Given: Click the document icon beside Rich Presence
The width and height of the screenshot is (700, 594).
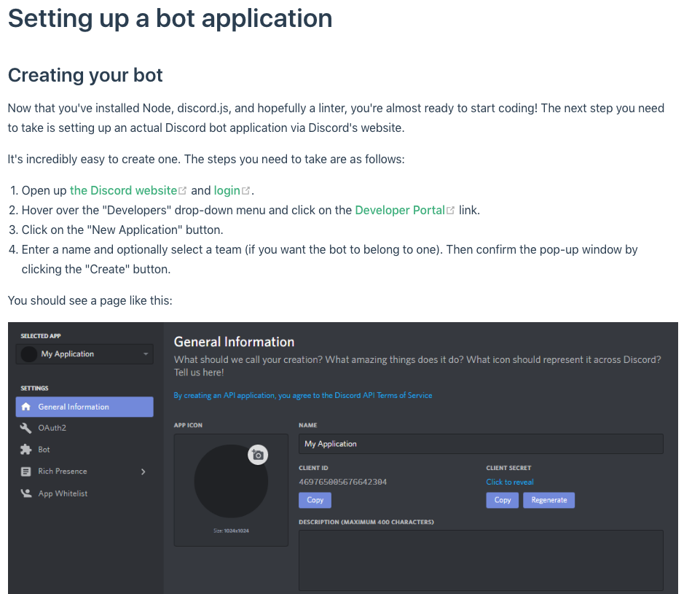Looking at the screenshot, I should pyautogui.click(x=26, y=472).
